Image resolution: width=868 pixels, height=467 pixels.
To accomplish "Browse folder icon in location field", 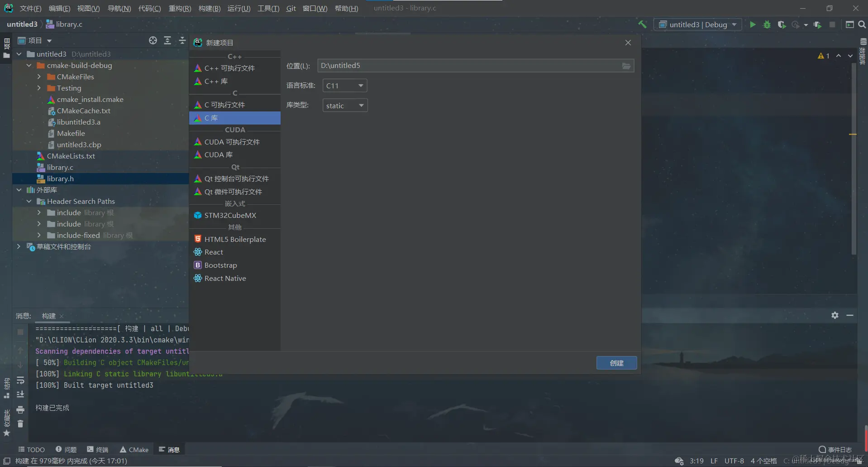I will coord(626,66).
